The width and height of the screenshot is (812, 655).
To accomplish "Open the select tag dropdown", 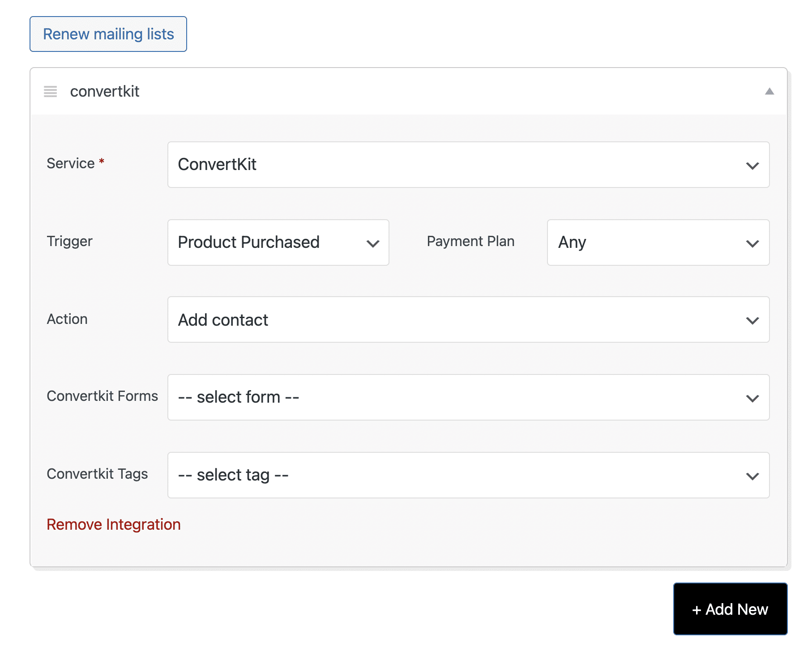I will coord(467,476).
